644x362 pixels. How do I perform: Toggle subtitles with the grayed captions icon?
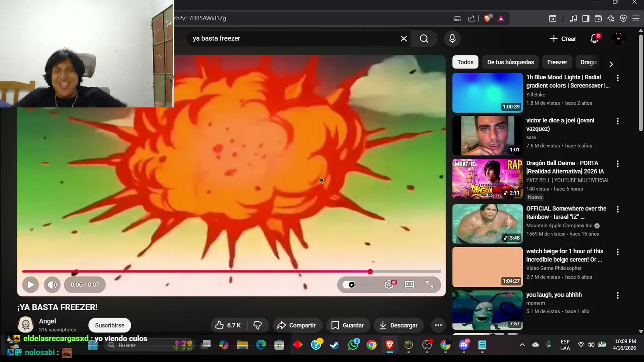[x=369, y=285]
